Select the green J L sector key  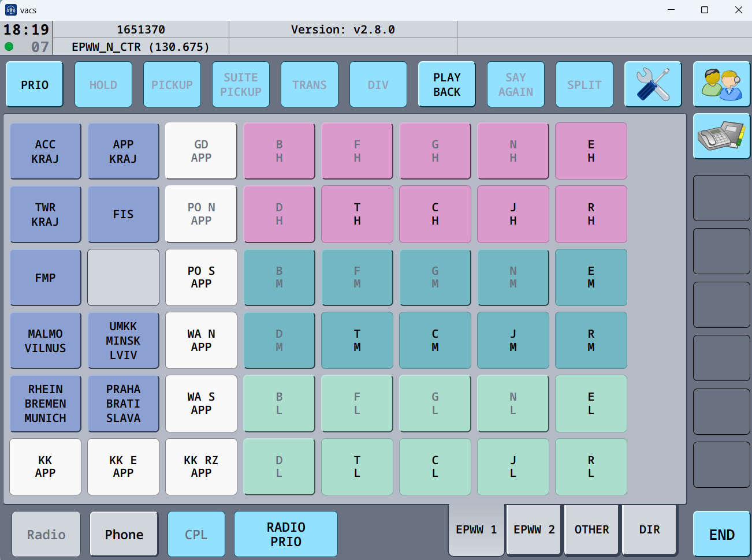[513, 466]
